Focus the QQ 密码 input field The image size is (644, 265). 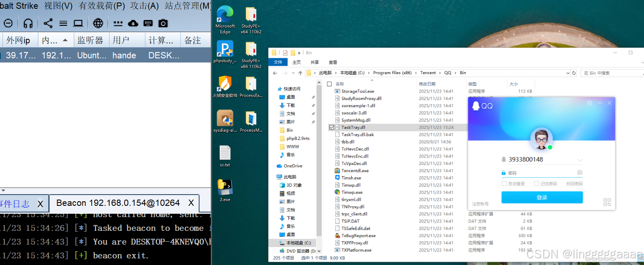point(542,172)
